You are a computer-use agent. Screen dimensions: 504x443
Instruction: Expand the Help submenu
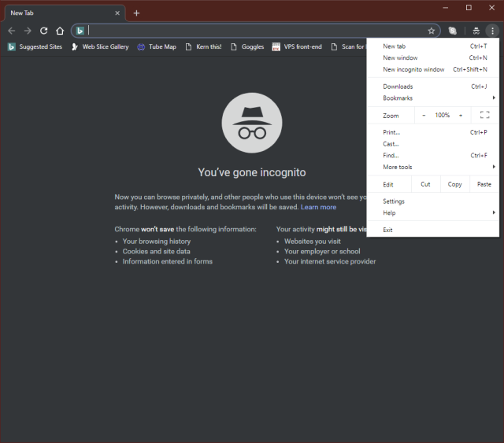point(433,212)
